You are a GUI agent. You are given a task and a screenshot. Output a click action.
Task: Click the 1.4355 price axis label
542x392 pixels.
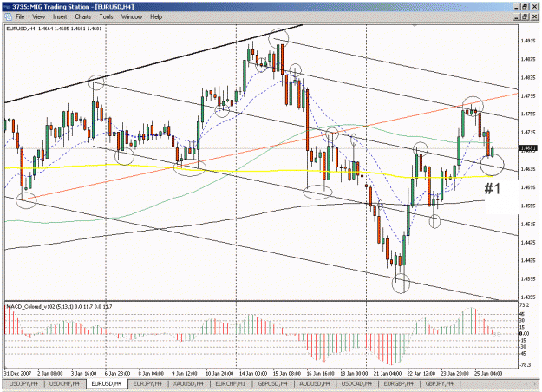coord(527,297)
